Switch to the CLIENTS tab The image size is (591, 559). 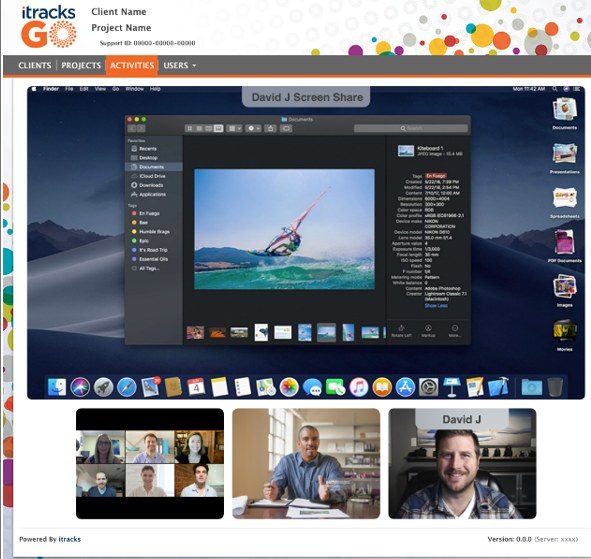[35, 66]
